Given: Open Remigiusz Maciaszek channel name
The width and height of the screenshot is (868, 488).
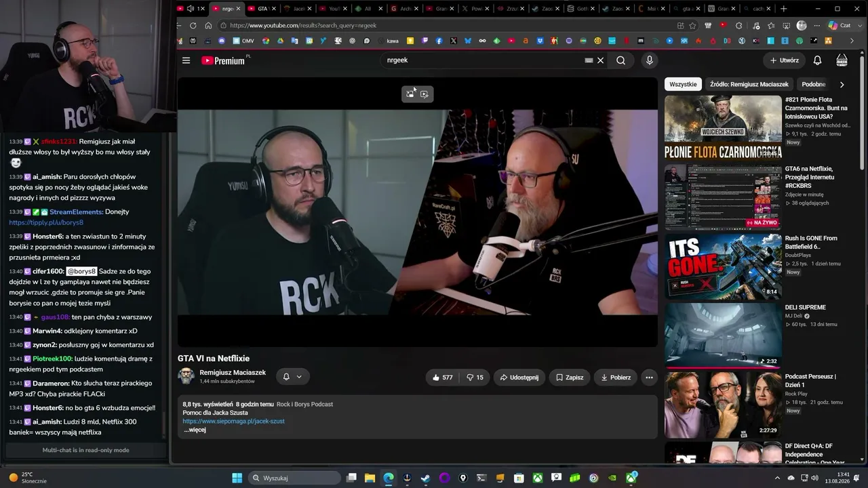Looking at the screenshot, I should point(233,373).
